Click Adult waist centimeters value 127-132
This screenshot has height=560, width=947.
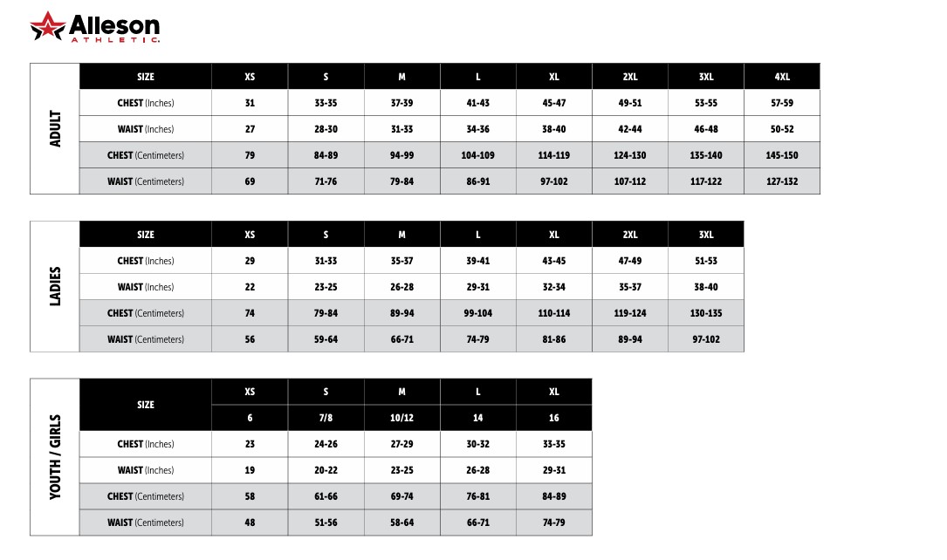tap(782, 181)
